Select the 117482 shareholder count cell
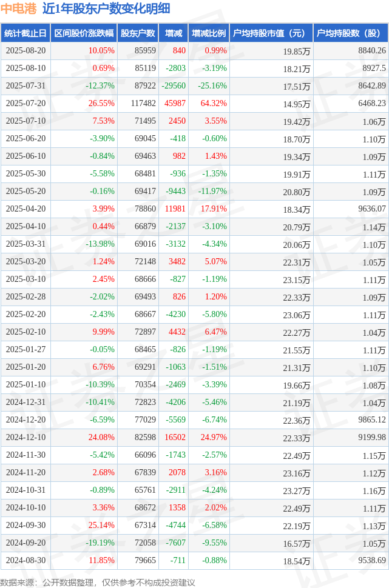 point(143,103)
